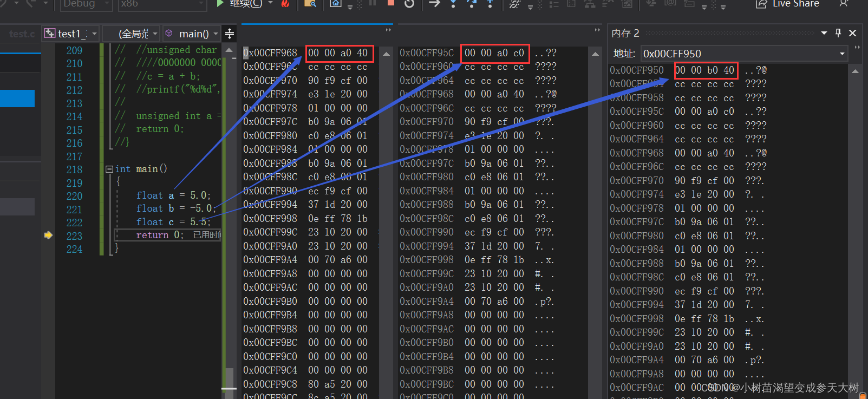Click the Step Over debugger icon
The image size is (868, 399).
click(x=472, y=4)
